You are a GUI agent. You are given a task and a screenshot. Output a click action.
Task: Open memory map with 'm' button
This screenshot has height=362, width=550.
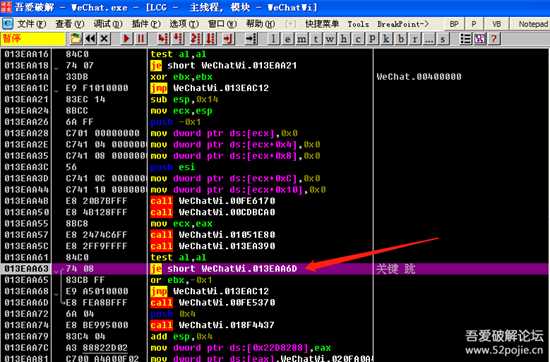[302, 39]
